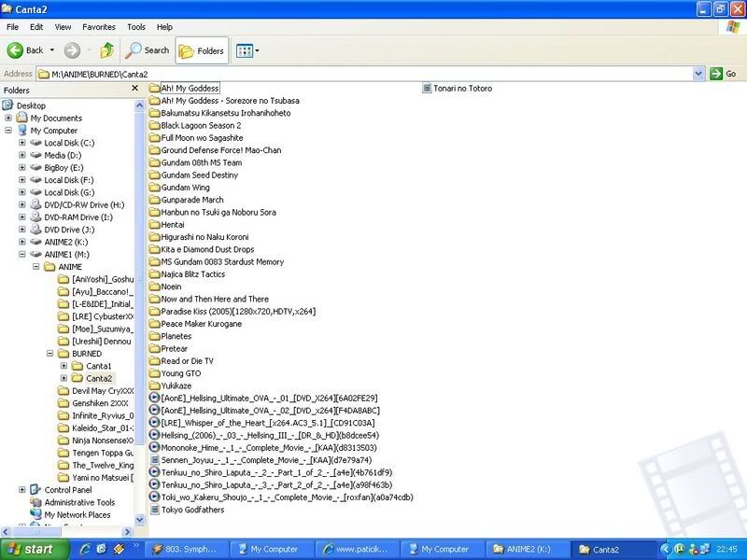Open the File menu
747x560 pixels.
12,27
